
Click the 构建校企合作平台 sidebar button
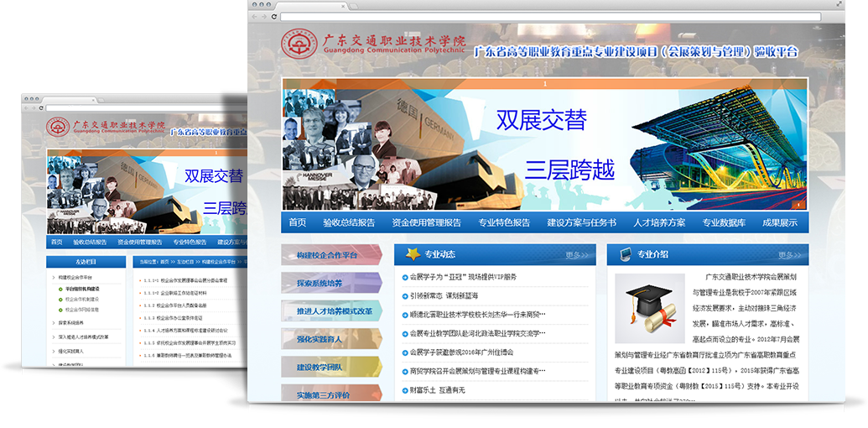pyautogui.click(x=328, y=255)
